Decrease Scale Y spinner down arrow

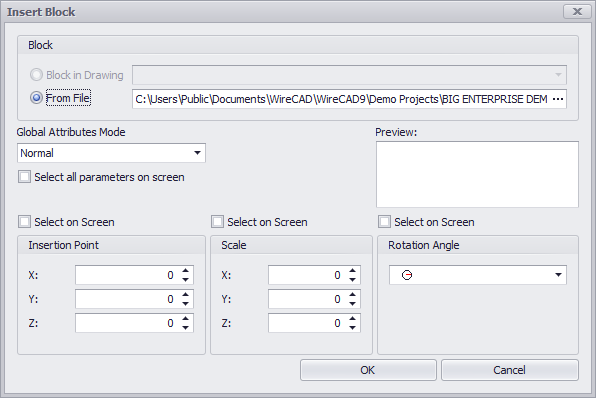coord(352,304)
